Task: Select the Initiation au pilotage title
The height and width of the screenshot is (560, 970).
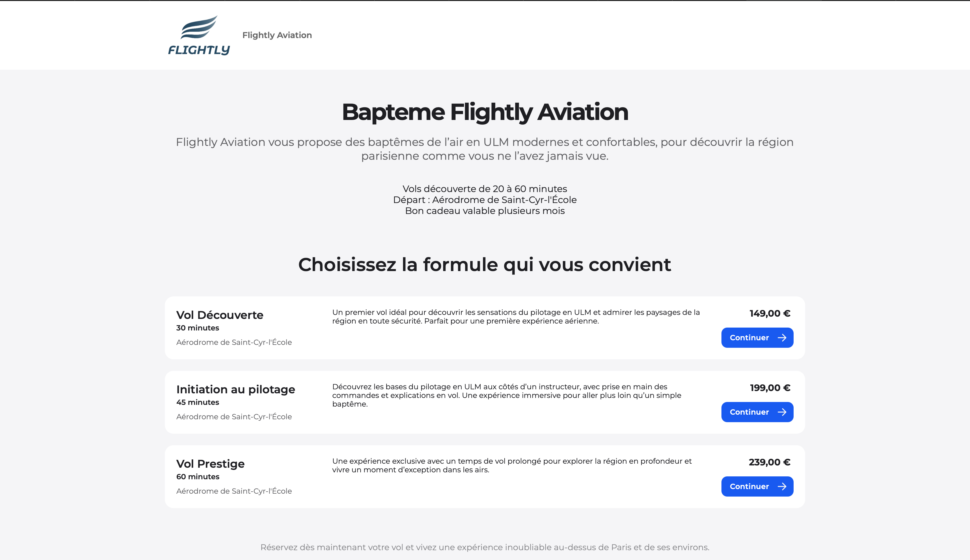Action: click(236, 389)
